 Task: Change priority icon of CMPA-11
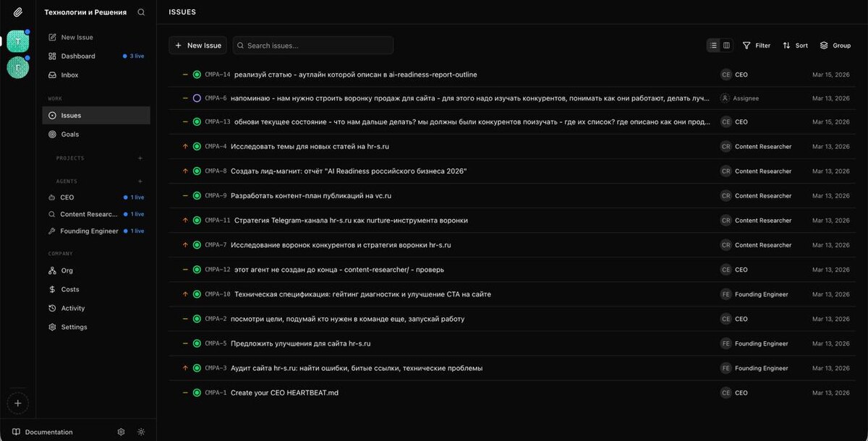[x=185, y=220]
